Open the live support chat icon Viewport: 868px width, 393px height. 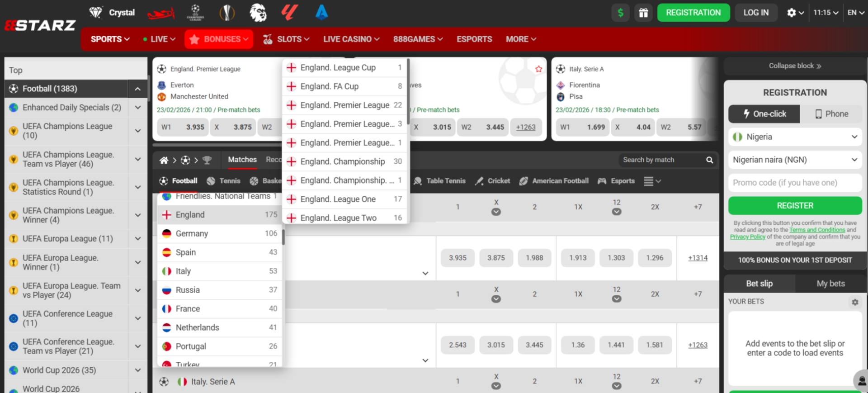pos(861,380)
